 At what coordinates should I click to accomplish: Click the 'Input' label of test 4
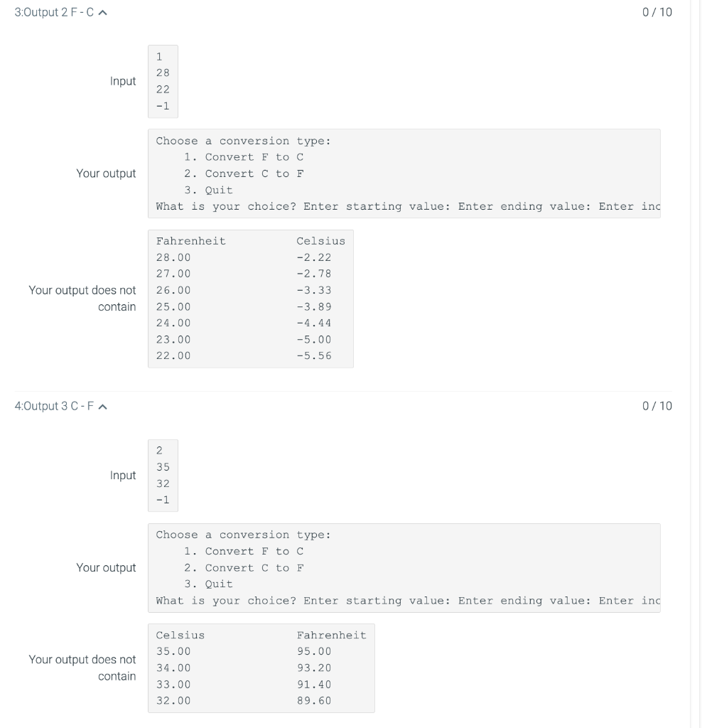[x=123, y=475]
